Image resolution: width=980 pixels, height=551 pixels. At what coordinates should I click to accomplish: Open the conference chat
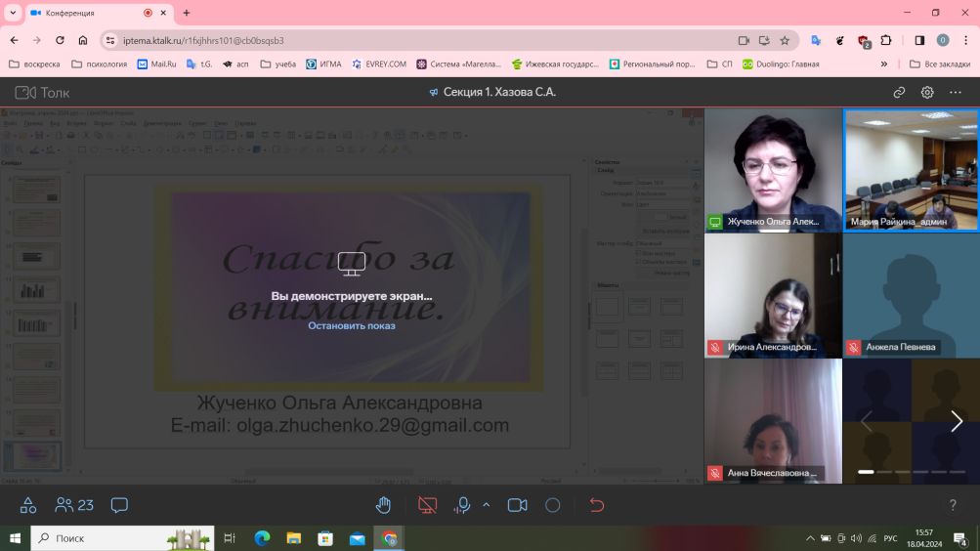119,505
